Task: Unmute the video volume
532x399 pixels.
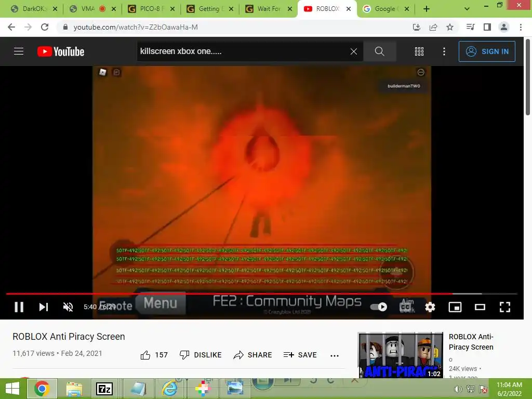Action: tap(68, 307)
